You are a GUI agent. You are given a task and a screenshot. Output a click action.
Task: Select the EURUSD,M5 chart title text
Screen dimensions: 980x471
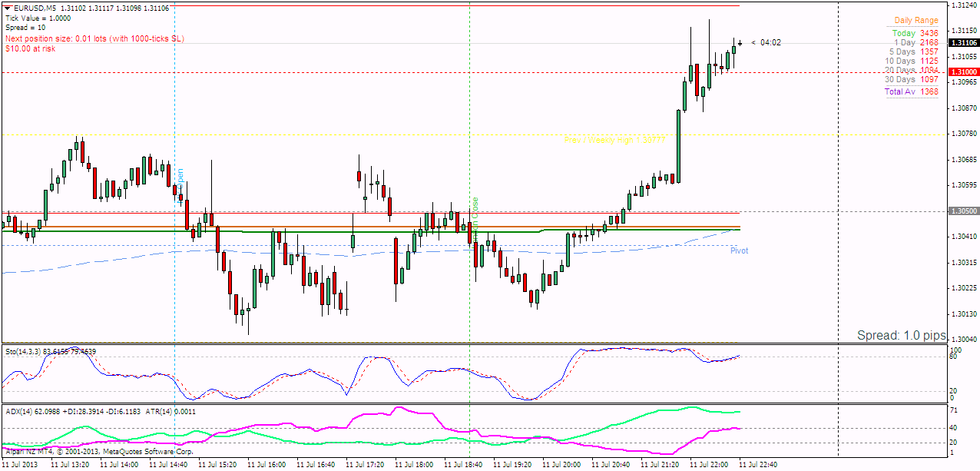click(x=35, y=8)
